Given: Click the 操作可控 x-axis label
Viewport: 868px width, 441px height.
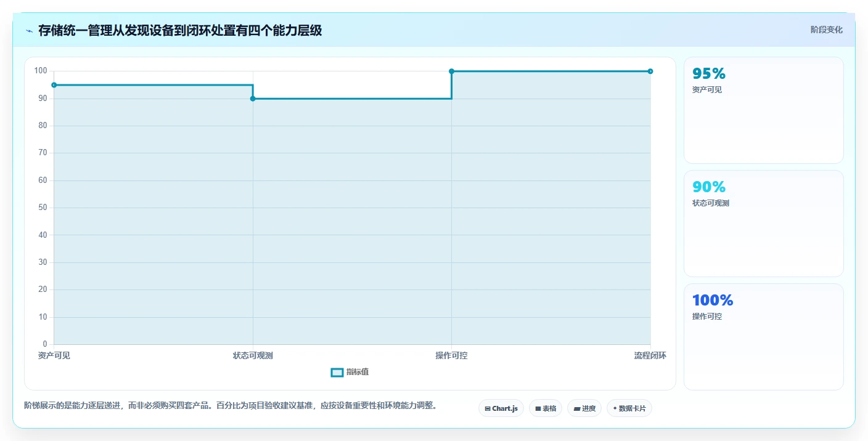Looking at the screenshot, I should pos(452,355).
